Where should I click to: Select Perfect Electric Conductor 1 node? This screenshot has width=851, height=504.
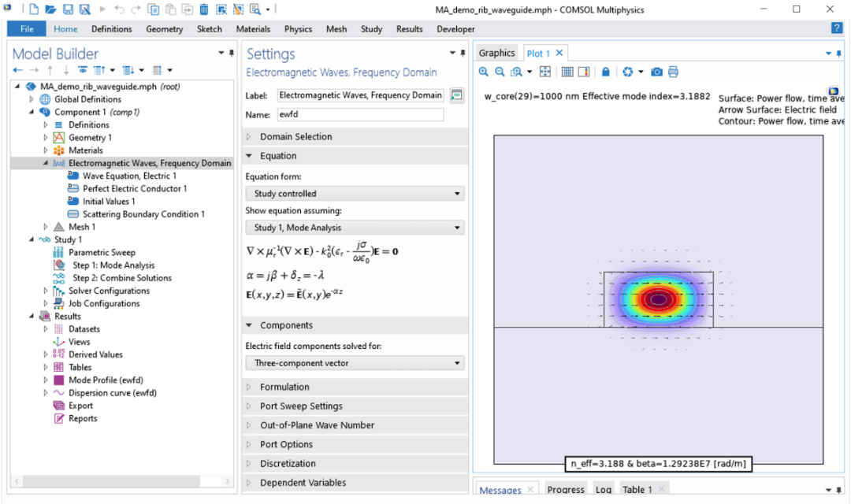[x=135, y=189]
